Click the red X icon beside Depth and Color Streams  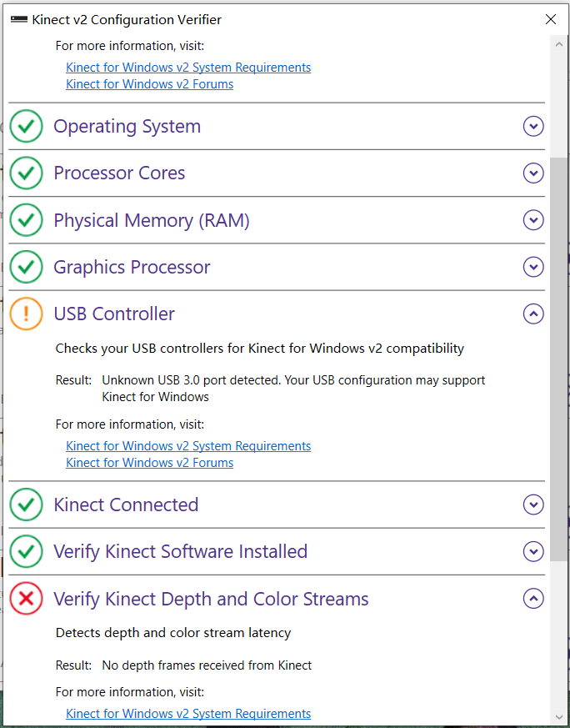click(x=26, y=599)
